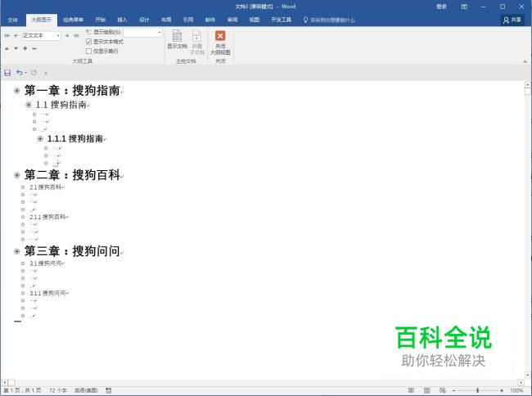The height and width of the screenshot is (396, 532).
Task: Click the word count 72 个字
Action: click(x=58, y=390)
